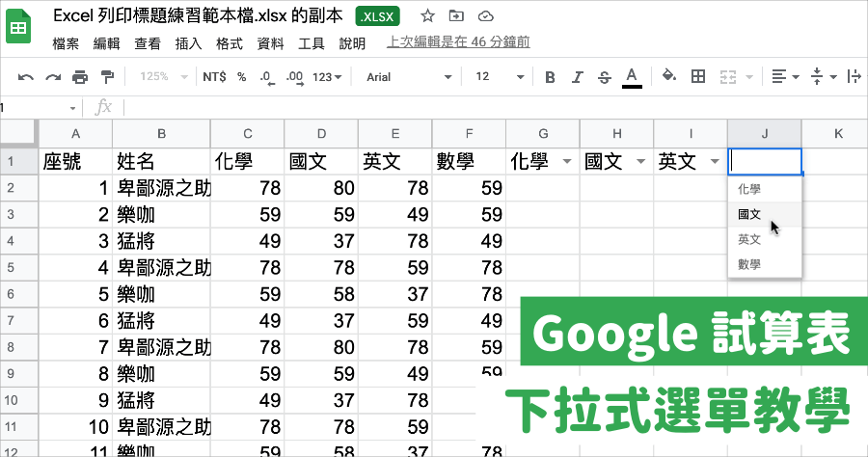The width and height of the screenshot is (868, 457).
Task: Open the Arial font dropdown
Action: (409, 77)
